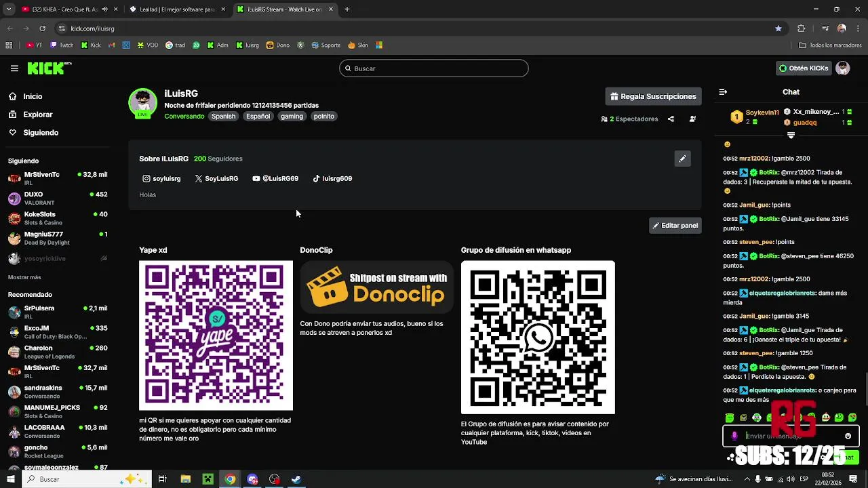The width and height of the screenshot is (868, 488).
Task: Open sandraskins recommended channel
Action: (58, 392)
